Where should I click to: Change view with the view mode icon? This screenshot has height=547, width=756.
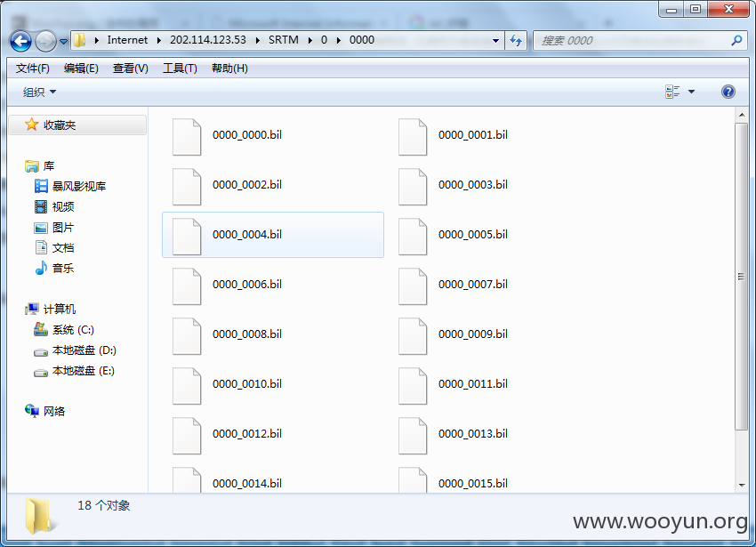[x=672, y=92]
